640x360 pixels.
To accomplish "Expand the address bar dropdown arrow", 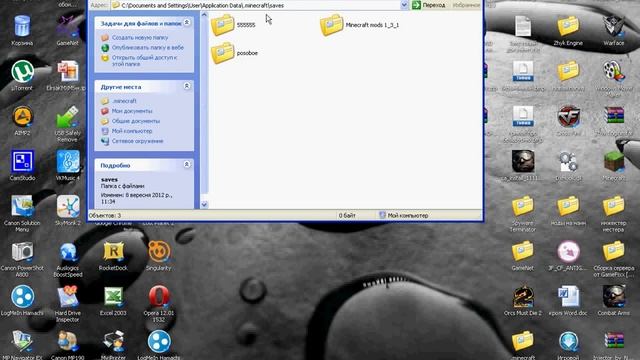I will 404,5.
